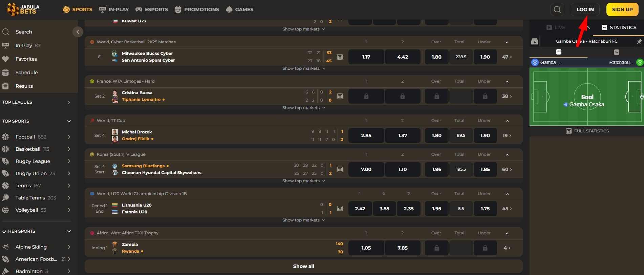Pick odds 2.85 on Michal Brozek
This screenshot has width=644, height=275.
366,135
